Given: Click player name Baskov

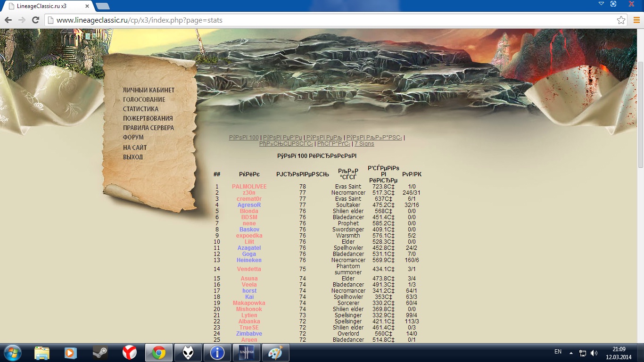Looking at the screenshot, I should point(249,230).
